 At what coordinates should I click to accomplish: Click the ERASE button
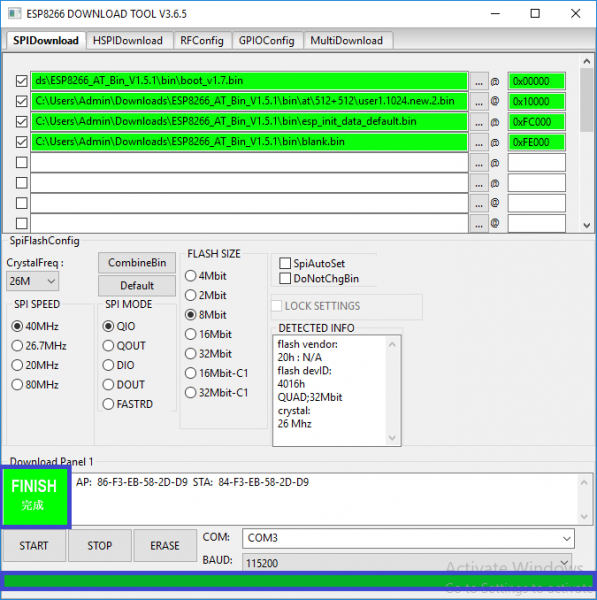click(x=165, y=546)
